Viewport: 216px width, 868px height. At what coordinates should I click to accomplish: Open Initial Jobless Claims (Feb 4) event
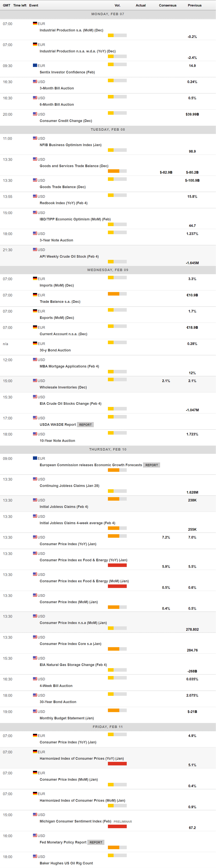click(64, 506)
